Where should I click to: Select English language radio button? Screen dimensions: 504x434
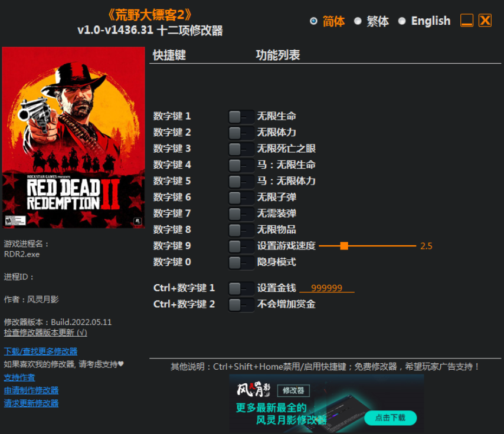tap(402, 21)
